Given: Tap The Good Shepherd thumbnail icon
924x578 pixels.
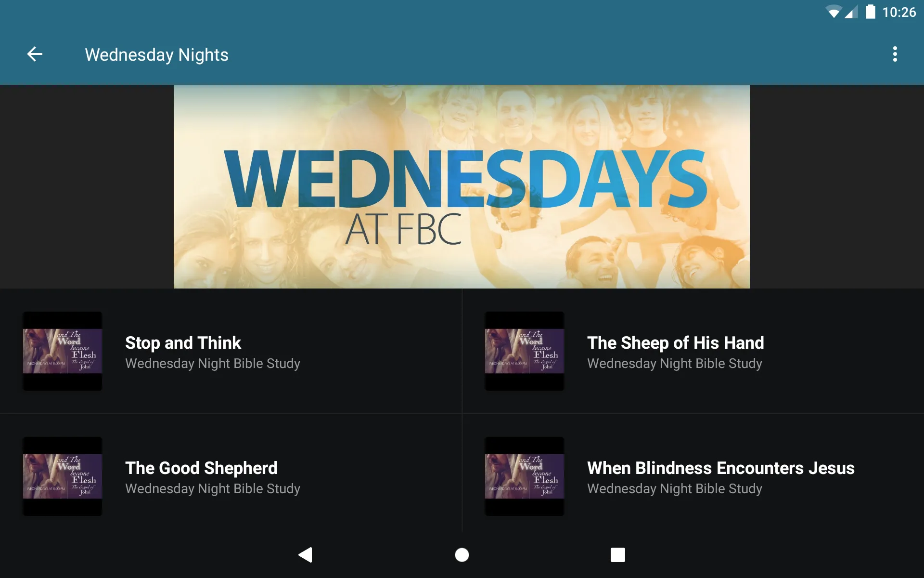Looking at the screenshot, I should (63, 476).
